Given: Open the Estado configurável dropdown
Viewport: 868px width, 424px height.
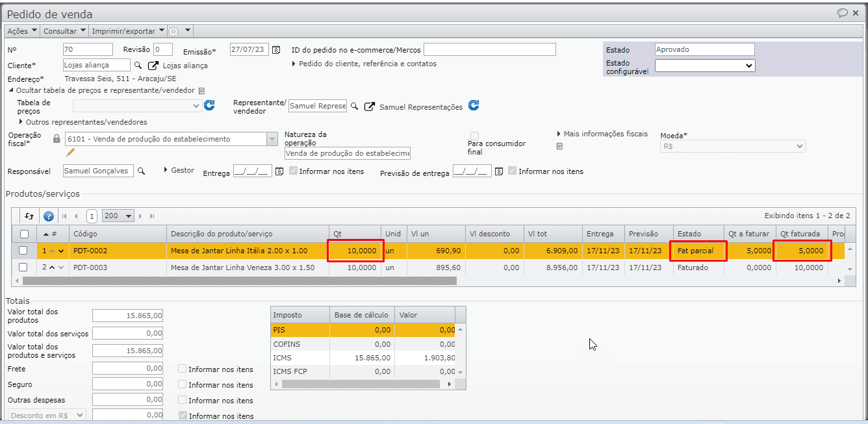Looking at the screenshot, I should click(705, 66).
